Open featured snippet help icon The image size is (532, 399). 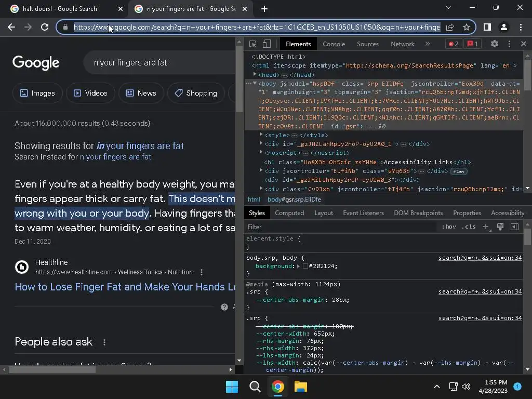coord(224,307)
